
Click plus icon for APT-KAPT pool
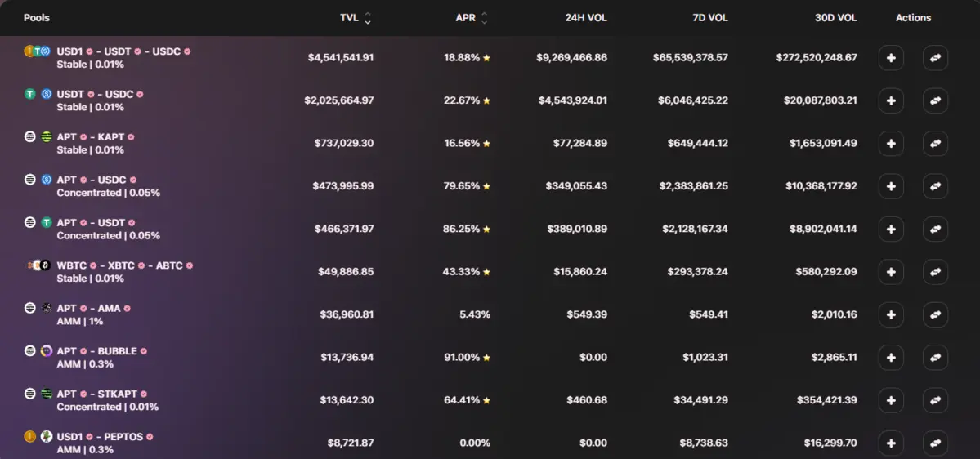[891, 144]
